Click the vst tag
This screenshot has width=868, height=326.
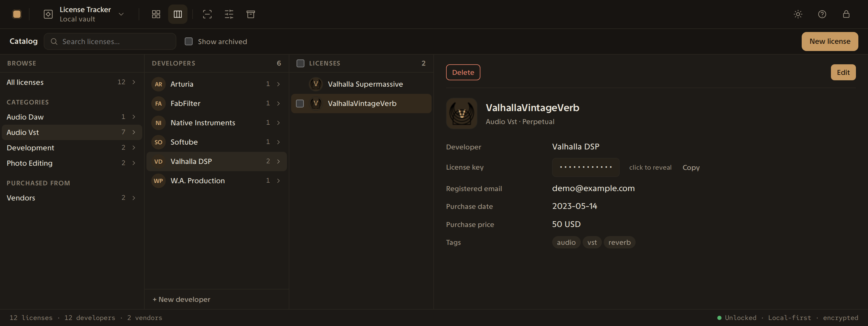point(592,242)
